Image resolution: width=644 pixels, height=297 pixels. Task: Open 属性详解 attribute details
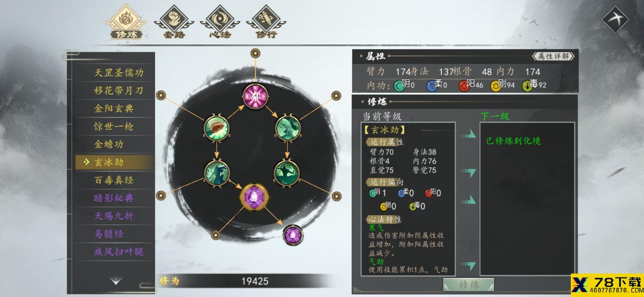point(552,56)
